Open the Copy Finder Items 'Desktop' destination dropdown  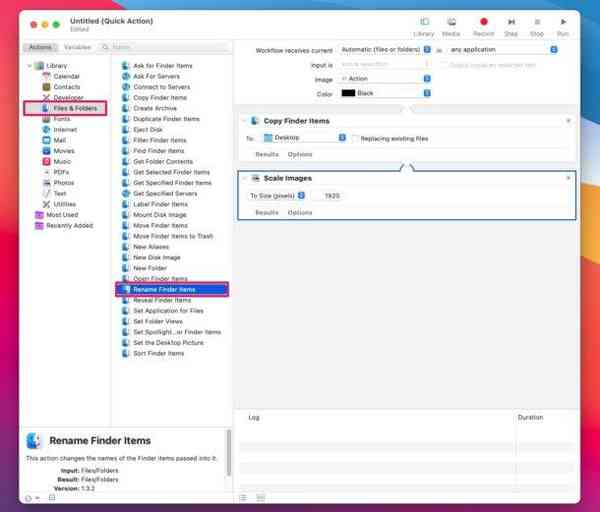tap(304, 138)
